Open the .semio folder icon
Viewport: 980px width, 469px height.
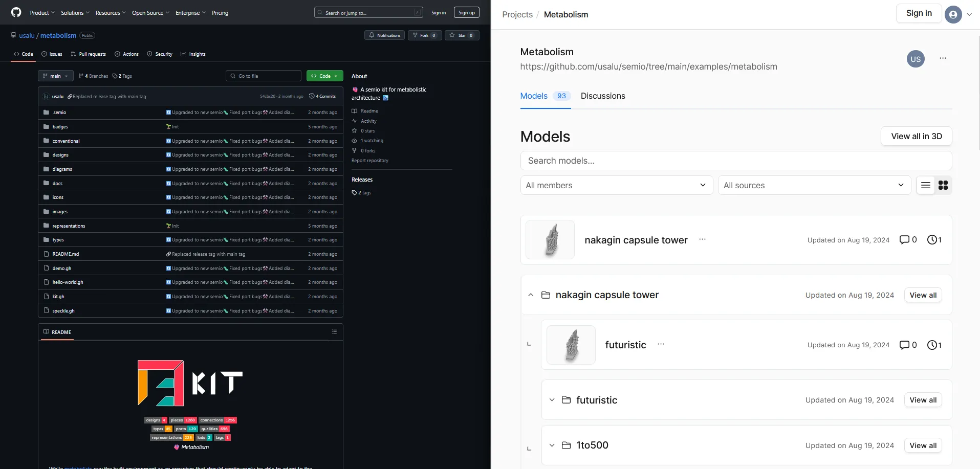point(47,113)
